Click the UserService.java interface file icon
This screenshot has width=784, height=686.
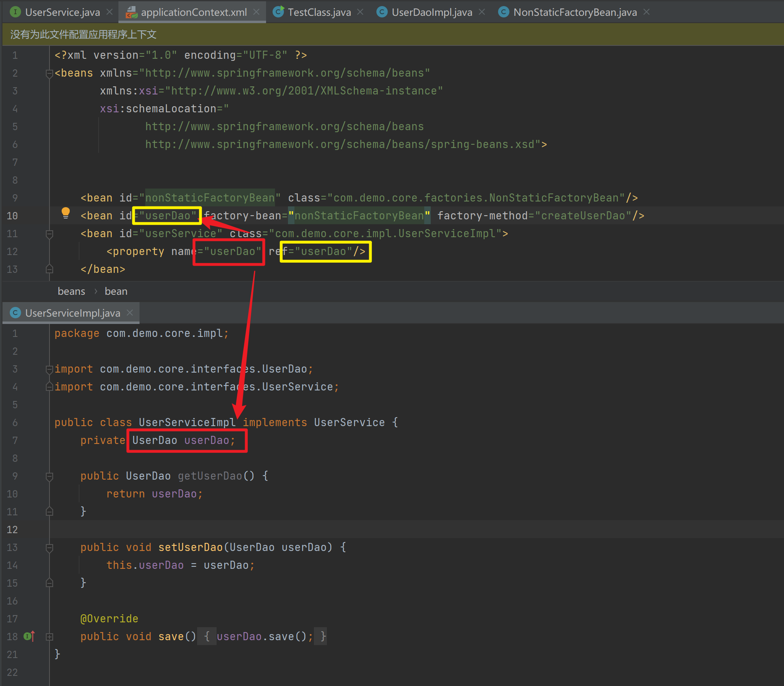pyautogui.click(x=15, y=12)
